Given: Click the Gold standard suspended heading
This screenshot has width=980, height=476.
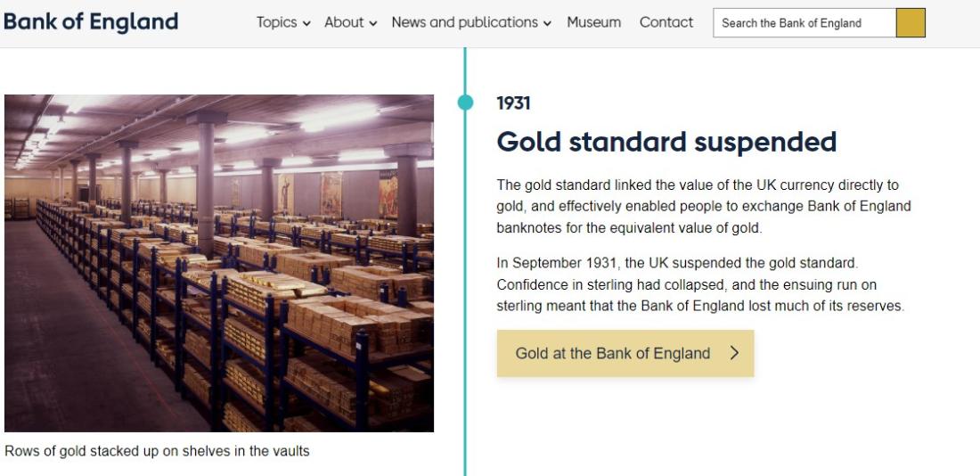Looking at the screenshot, I should click(666, 142).
